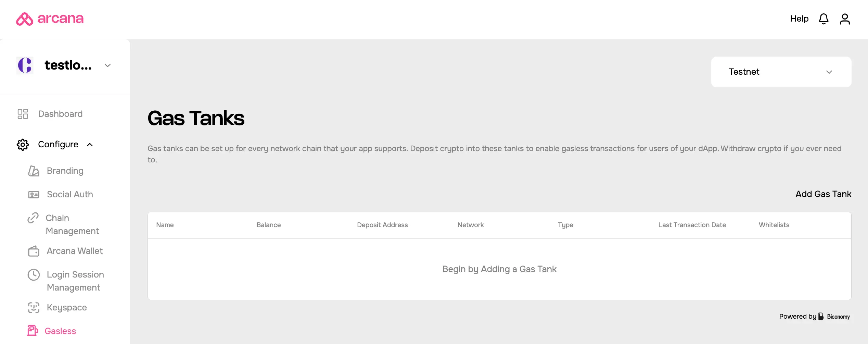
Task: Click the Dashboard grid icon
Action: tap(23, 114)
